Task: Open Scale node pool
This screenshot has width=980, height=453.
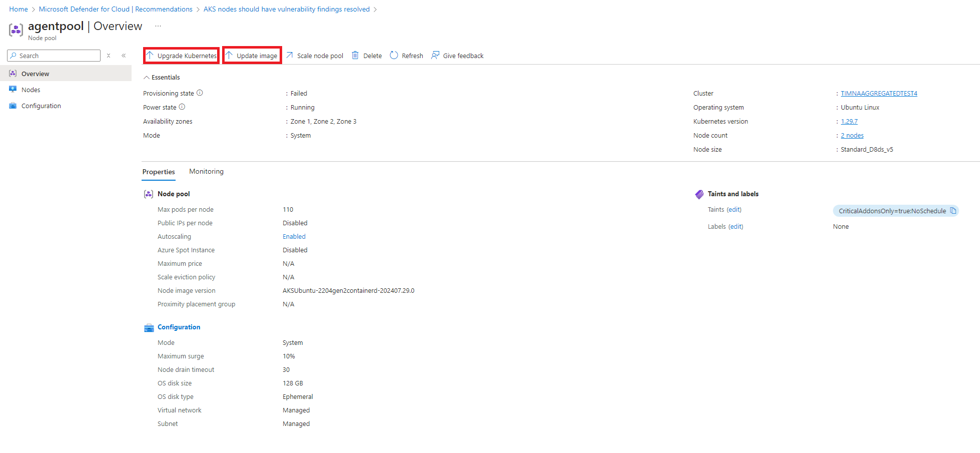Action: 315,56
